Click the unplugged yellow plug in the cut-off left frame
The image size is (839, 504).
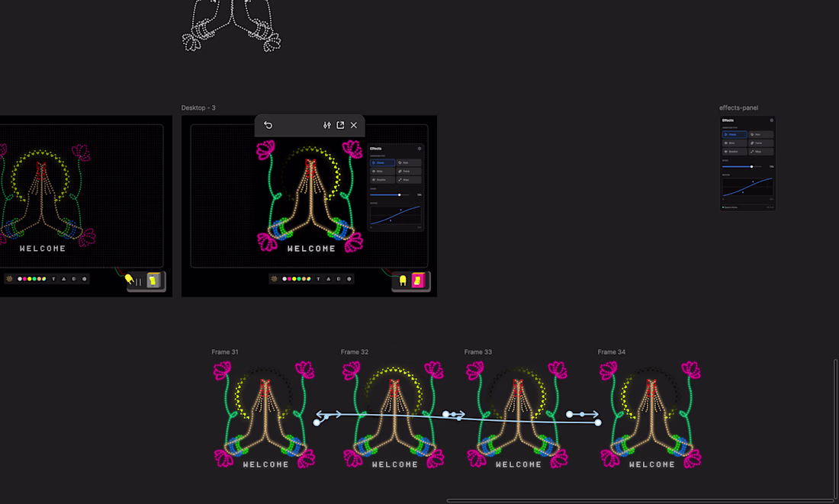(130, 279)
